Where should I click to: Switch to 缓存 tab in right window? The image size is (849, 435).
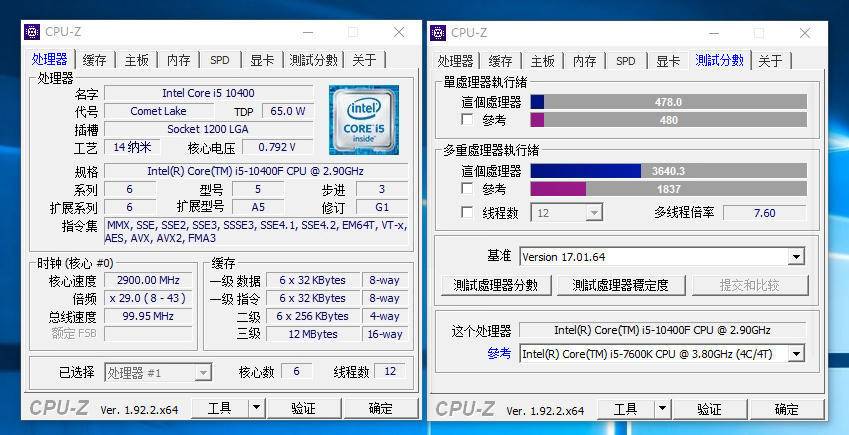[x=500, y=61]
